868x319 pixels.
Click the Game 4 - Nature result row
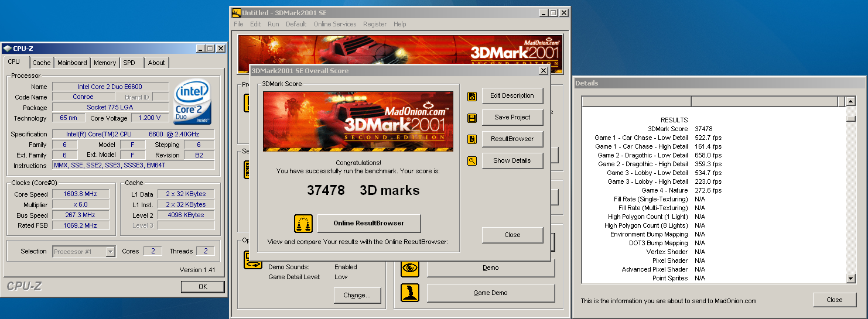[714, 190]
